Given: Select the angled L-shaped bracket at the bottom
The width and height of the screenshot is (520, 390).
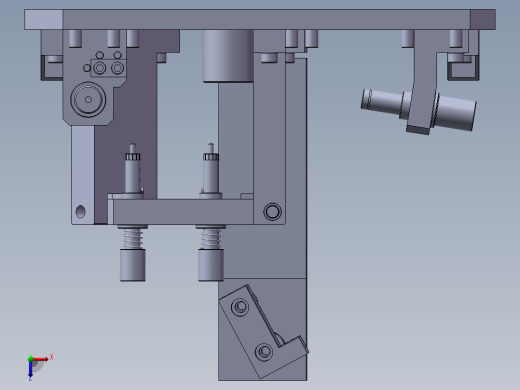Looking at the screenshot, I should pyautogui.click(x=263, y=332).
